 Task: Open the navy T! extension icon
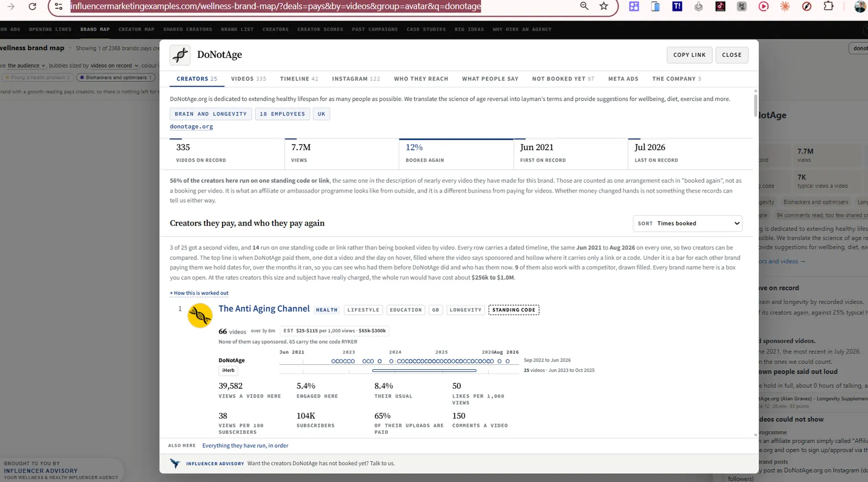pos(677,7)
